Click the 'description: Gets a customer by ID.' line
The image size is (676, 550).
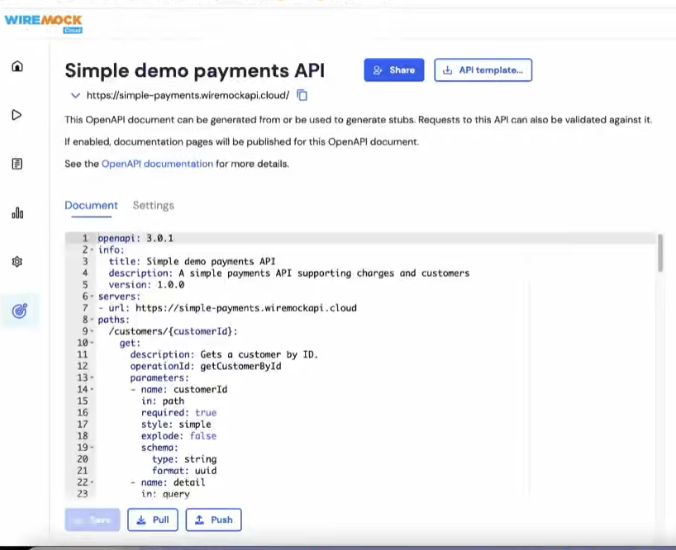[224, 355]
